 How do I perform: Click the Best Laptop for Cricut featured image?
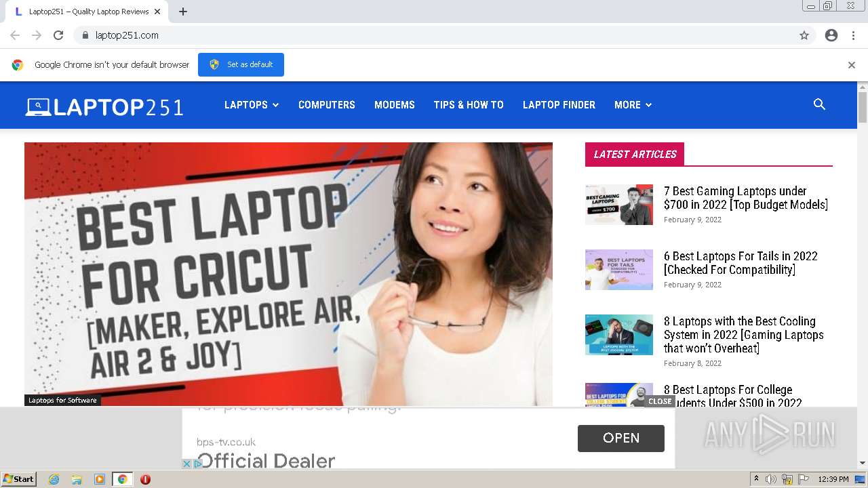click(x=288, y=274)
